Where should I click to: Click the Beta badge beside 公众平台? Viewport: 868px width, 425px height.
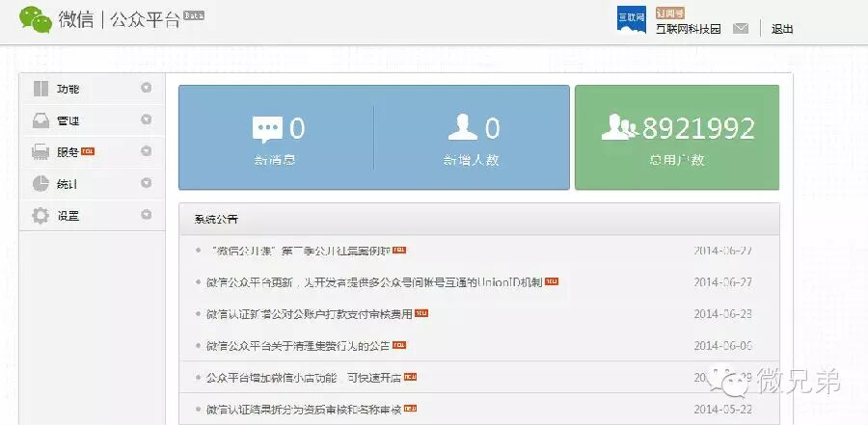(x=194, y=15)
